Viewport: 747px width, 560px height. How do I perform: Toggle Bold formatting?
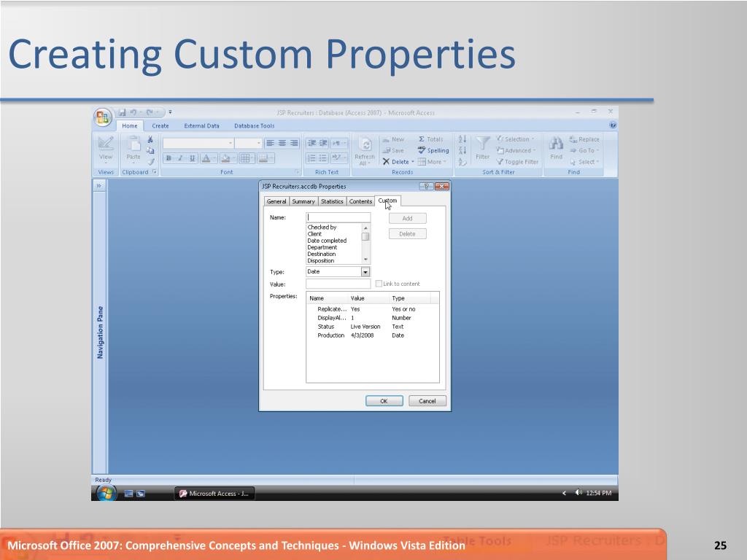coord(169,158)
